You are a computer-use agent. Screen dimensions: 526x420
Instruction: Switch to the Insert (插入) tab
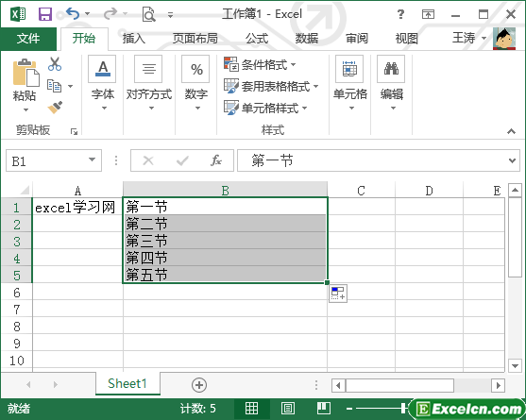click(133, 39)
